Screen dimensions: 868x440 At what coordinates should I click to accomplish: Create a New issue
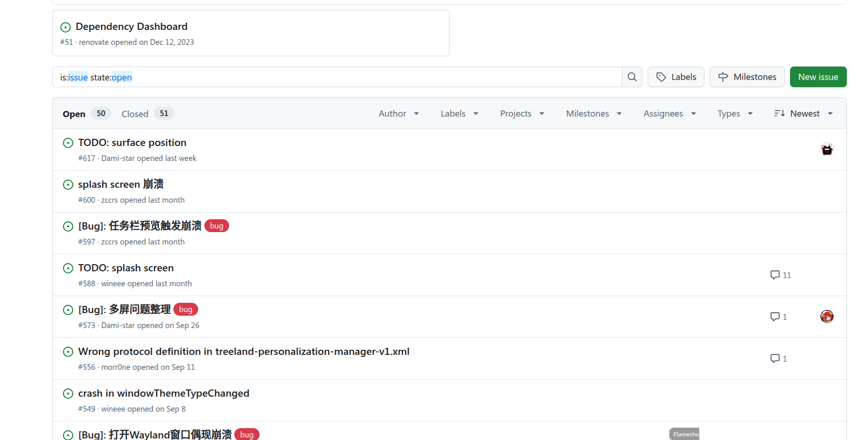point(818,77)
